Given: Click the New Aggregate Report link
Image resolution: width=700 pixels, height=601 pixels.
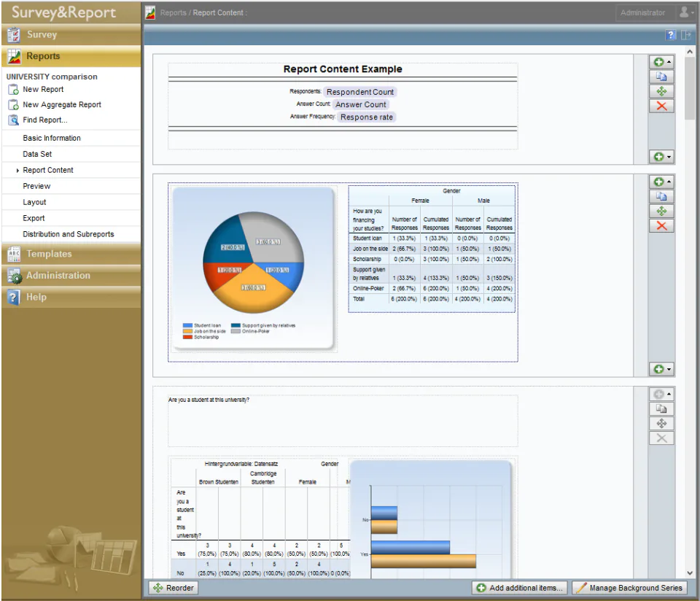Looking at the screenshot, I should pos(61,104).
